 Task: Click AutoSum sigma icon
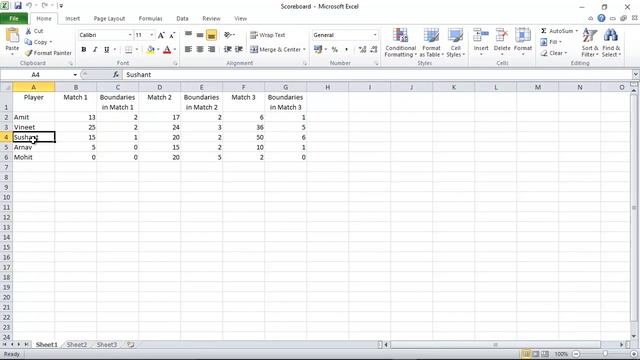[x=544, y=31]
